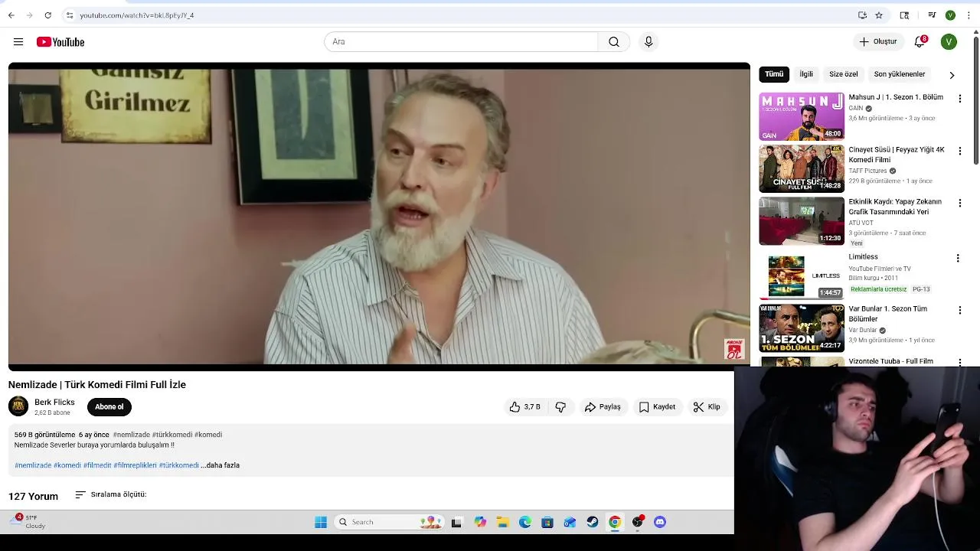Go to YouTube home via the logo

coord(60,42)
